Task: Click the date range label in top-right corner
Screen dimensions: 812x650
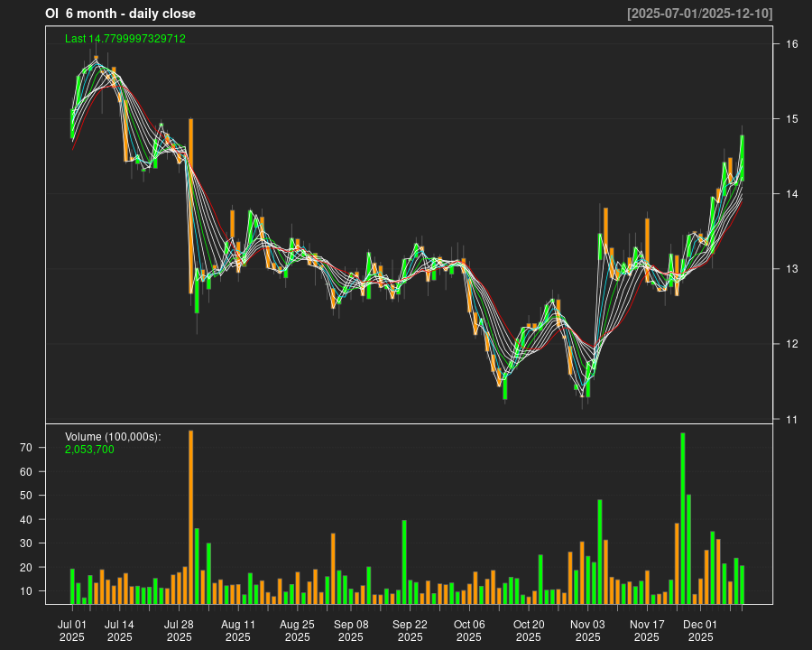Action: (x=699, y=14)
